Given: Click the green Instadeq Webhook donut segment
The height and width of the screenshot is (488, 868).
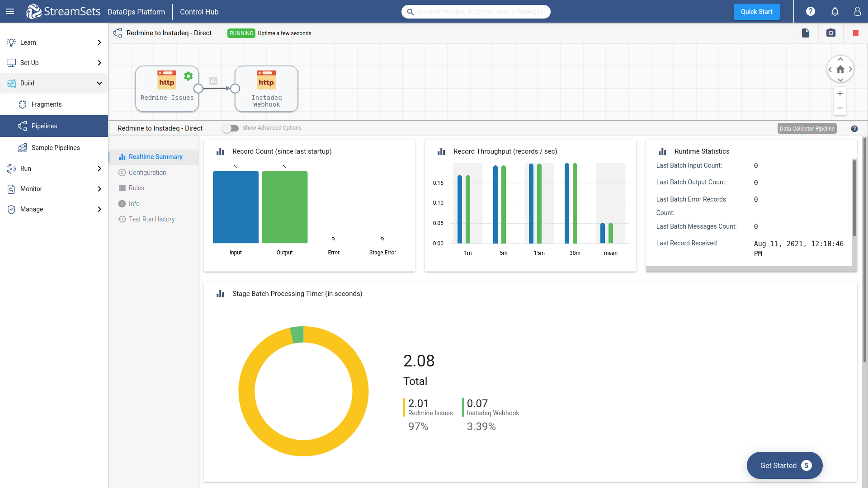Looking at the screenshot, I should click(x=297, y=335).
